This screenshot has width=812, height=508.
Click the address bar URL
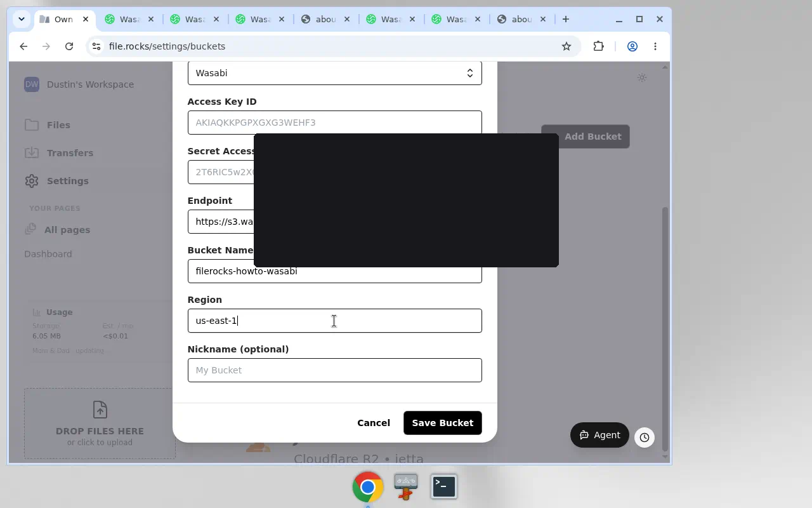(167, 46)
